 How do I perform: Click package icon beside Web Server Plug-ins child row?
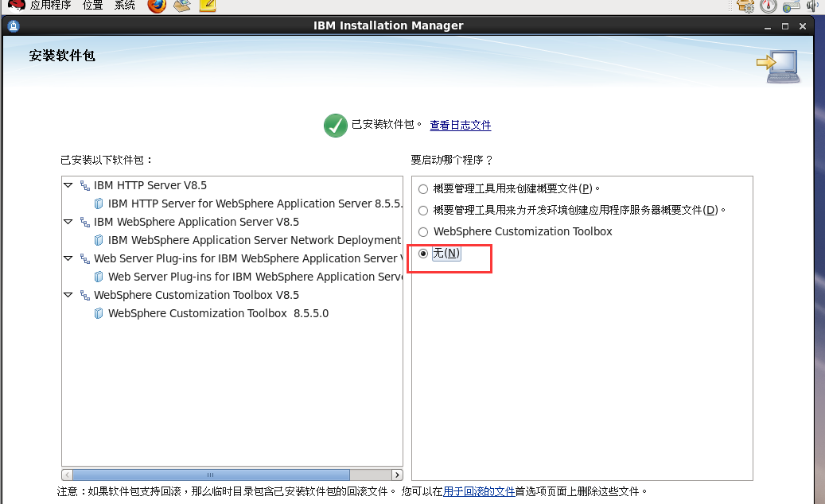tap(99, 277)
